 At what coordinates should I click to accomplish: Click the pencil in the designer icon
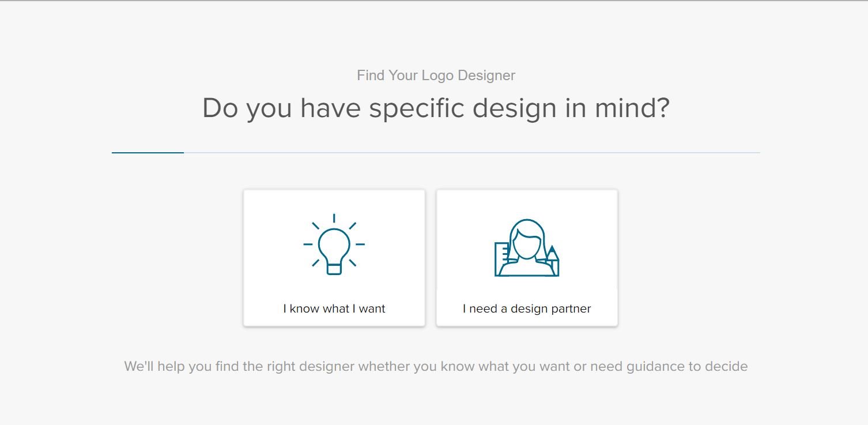[552, 261]
